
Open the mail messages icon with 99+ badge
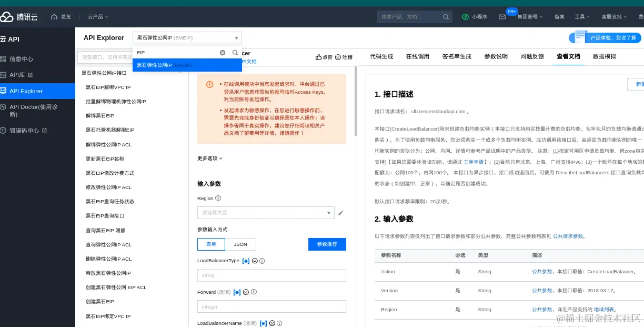pyautogui.click(x=502, y=17)
